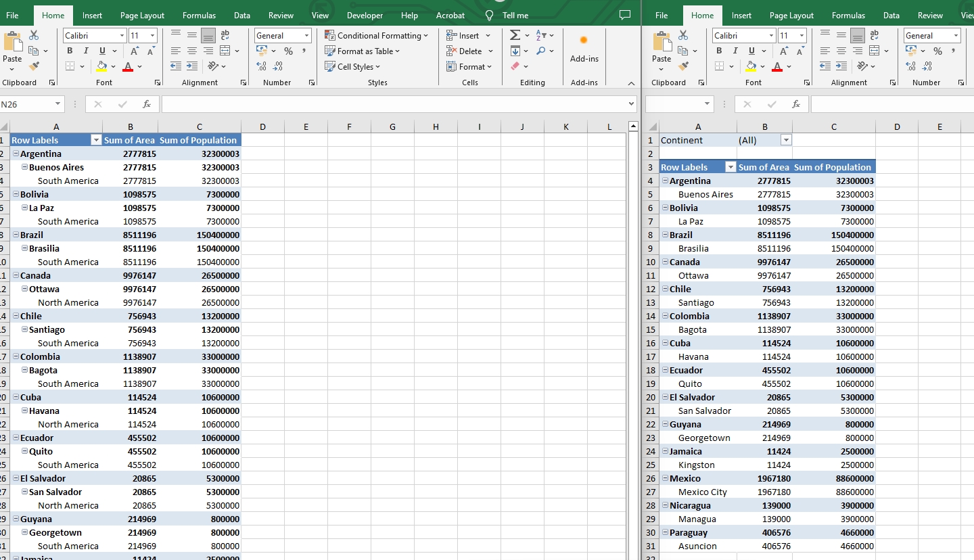Click Decrease Indent in left window

coord(176,66)
